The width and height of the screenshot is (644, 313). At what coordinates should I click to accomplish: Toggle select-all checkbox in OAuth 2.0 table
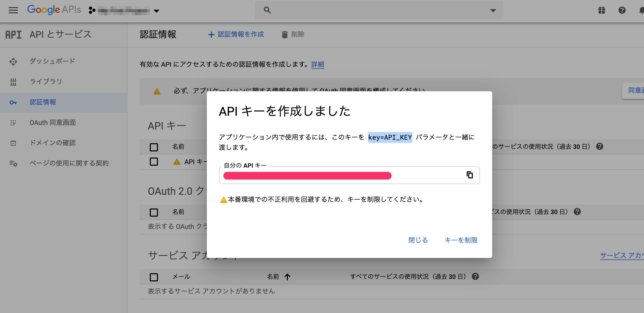[154, 212]
